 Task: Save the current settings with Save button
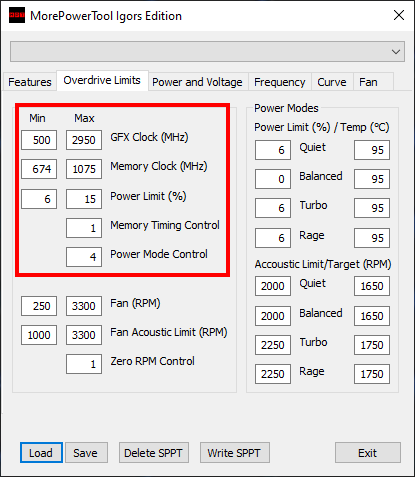point(86,453)
